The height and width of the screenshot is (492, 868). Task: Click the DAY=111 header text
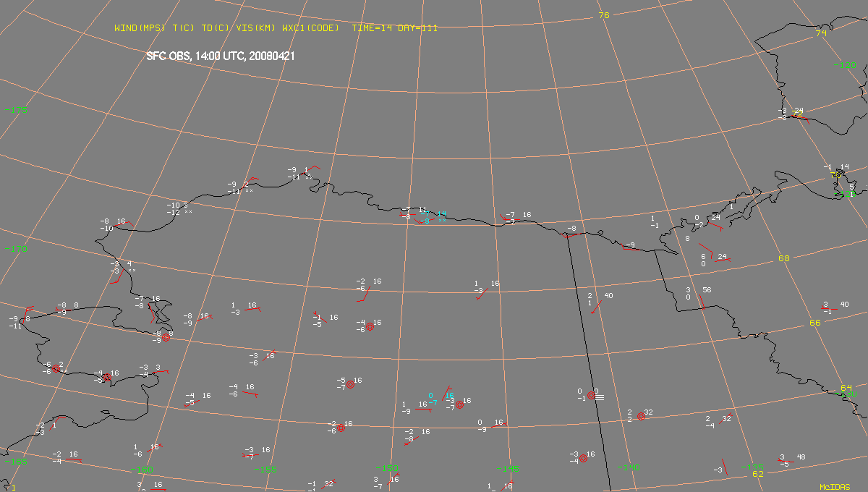pyautogui.click(x=417, y=28)
